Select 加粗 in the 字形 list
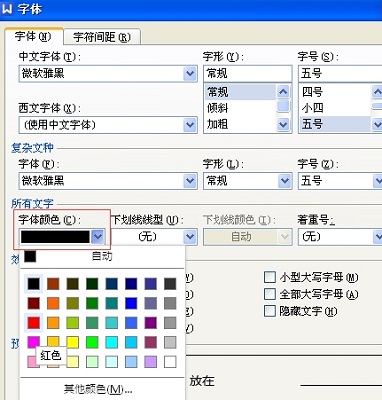The height and width of the screenshot is (400, 382). click(x=240, y=124)
